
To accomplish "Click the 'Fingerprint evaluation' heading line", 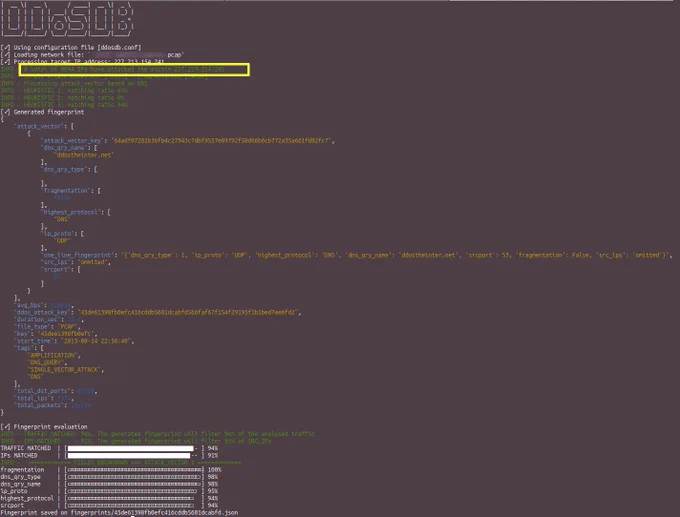I will 44,426.
